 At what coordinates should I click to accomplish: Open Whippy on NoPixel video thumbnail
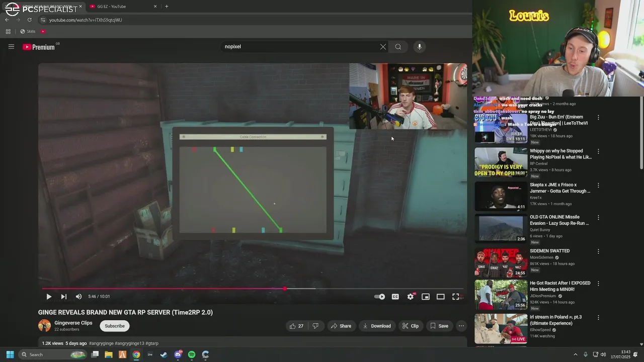501,162
